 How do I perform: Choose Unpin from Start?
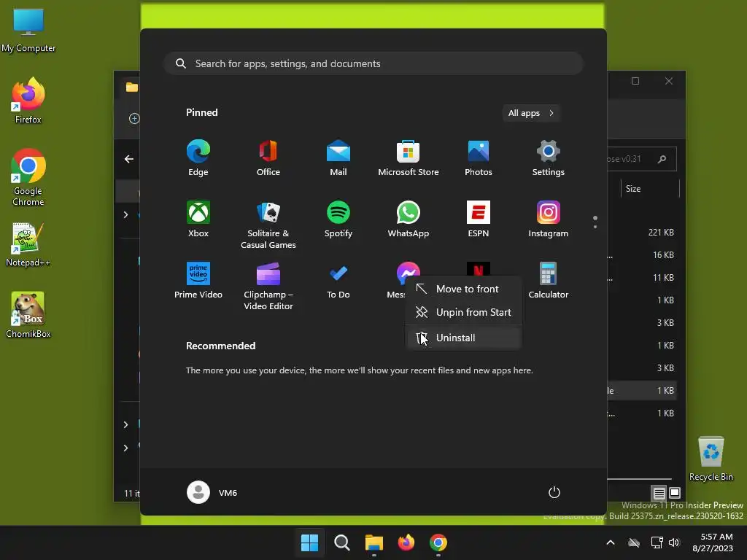(463, 312)
